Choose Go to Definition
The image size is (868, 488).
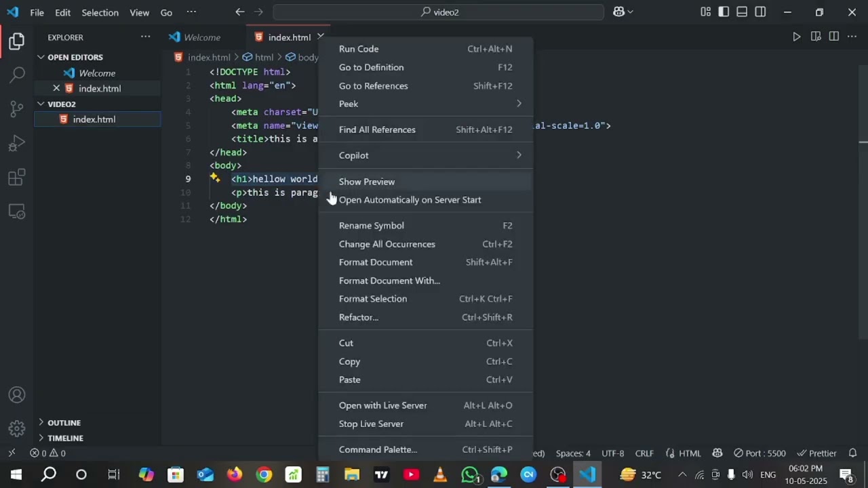pos(426,67)
